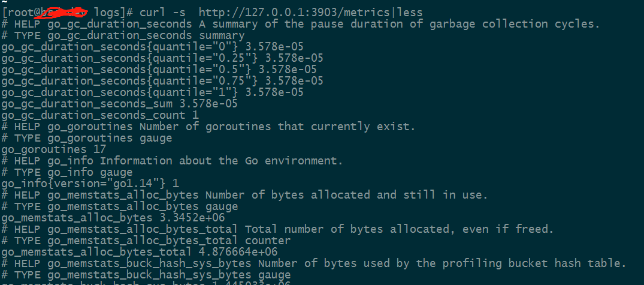Click the go_goroutines 17 value line
644x285 pixels.
pos(54,149)
